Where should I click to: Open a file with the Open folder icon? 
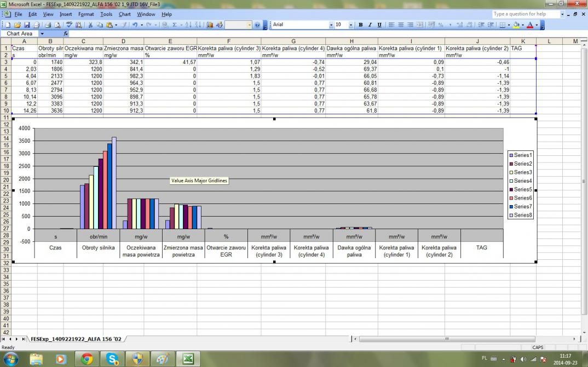tap(18, 25)
